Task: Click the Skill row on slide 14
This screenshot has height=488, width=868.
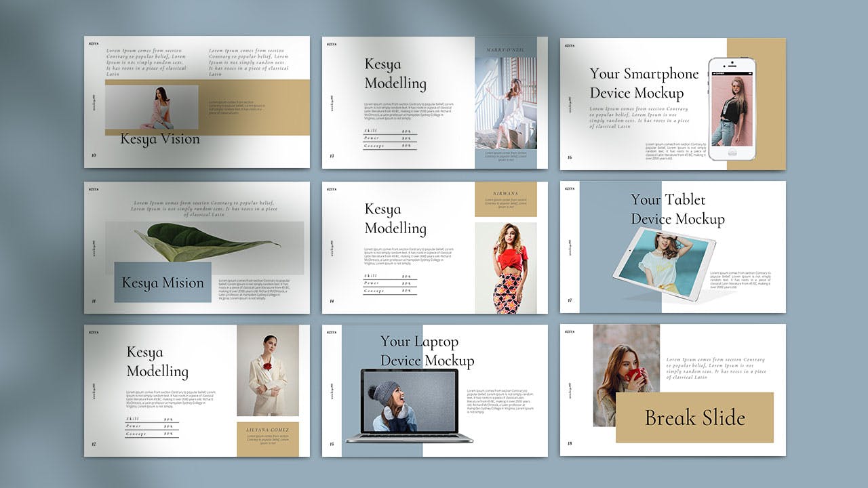Action: 389,276
